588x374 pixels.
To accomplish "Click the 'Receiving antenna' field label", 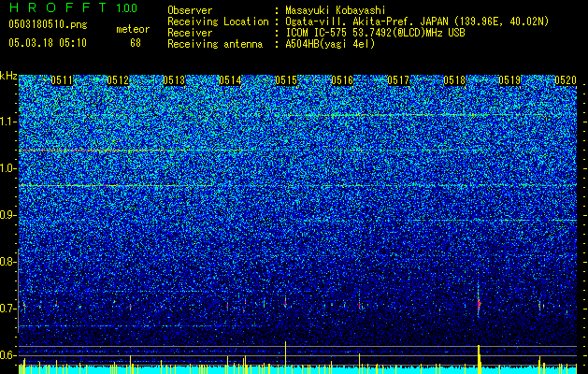I will point(215,44).
